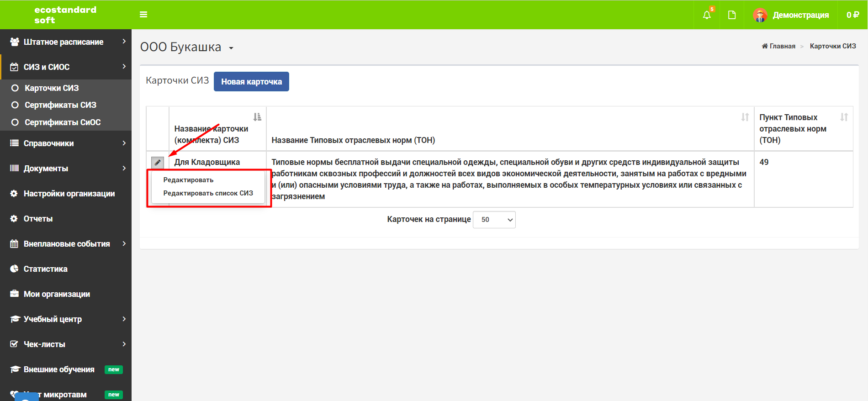This screenshot has height=401, width=868.
Task: Sort by Название Типовых отраслевых норм icon
Action: pyautogui.click(x=745, y=117)
